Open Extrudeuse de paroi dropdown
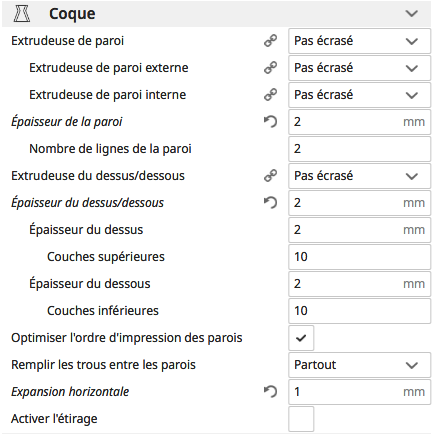Screen dimensions: 438x434 359,41
